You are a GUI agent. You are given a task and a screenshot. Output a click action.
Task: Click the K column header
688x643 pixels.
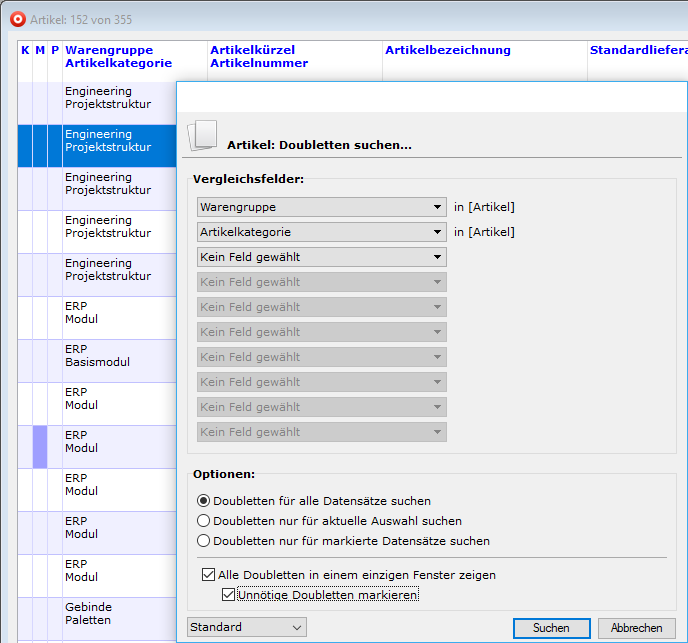[x=25, y=50]
